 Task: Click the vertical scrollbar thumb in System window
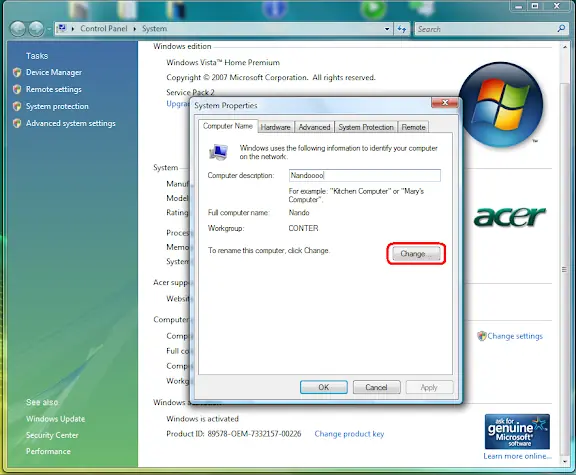(564, 269)
